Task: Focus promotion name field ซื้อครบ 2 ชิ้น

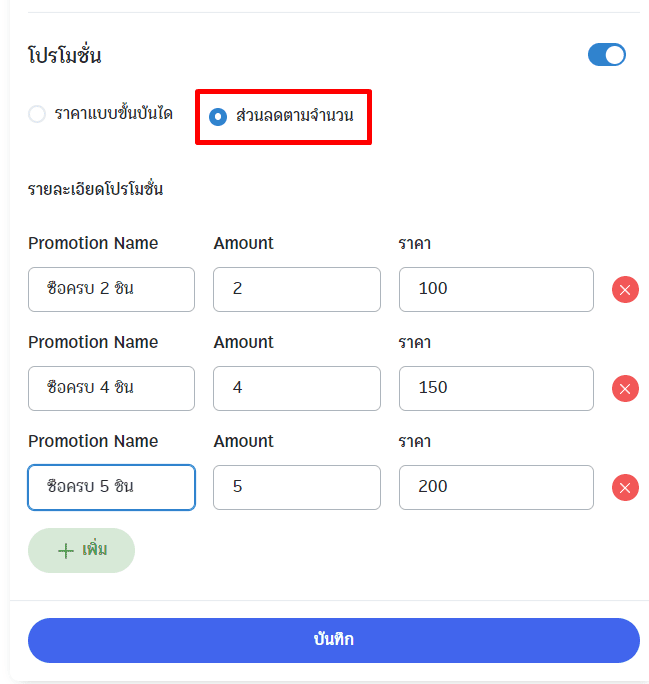Action: tap(111, 290)
